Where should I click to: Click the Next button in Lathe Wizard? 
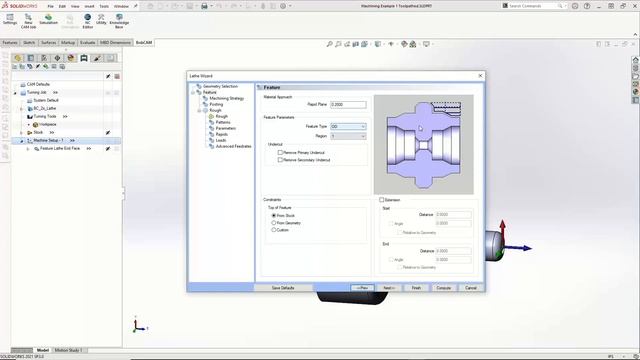click(389, 288)
